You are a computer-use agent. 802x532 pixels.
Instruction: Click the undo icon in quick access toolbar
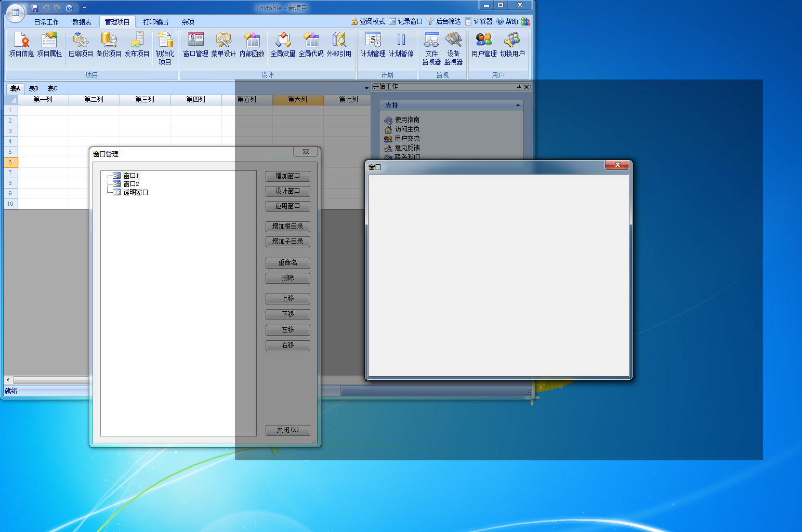46,8
